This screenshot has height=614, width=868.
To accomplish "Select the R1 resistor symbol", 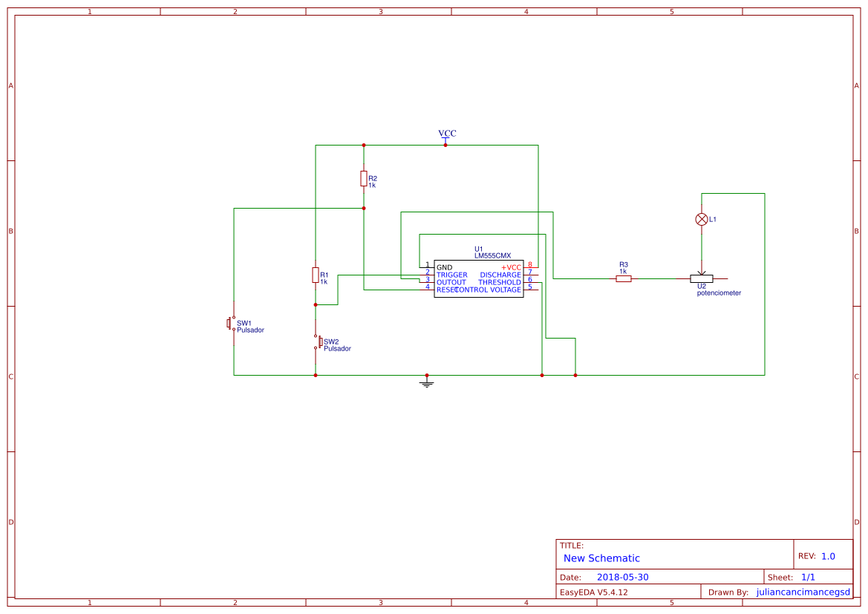I will click(315, 275).
